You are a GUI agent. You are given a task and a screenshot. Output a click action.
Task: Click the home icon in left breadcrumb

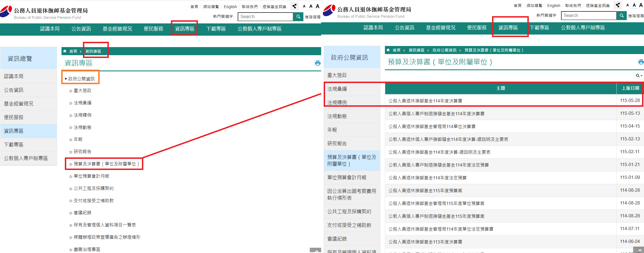point(65,51)
